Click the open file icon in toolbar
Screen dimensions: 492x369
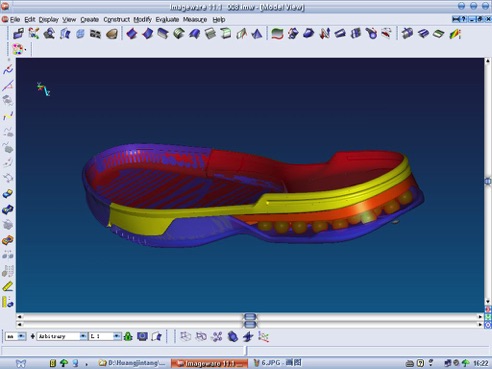coord(18,34)
